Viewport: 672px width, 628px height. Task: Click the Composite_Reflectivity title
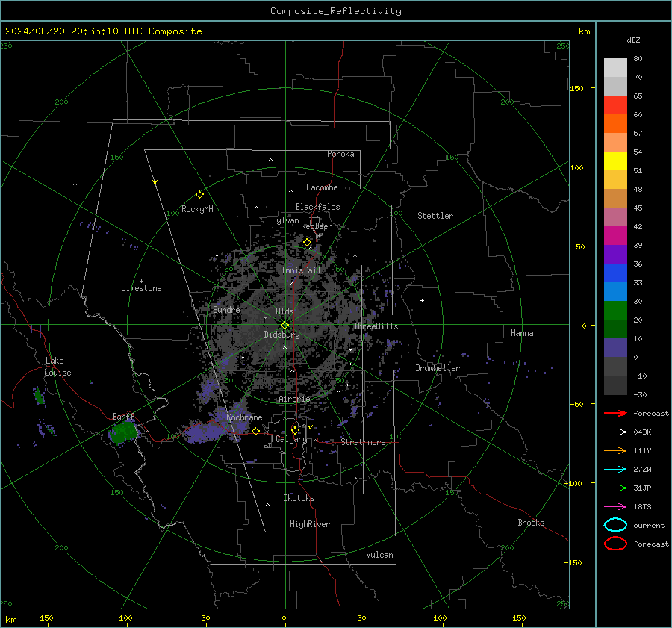click(335, 11)
